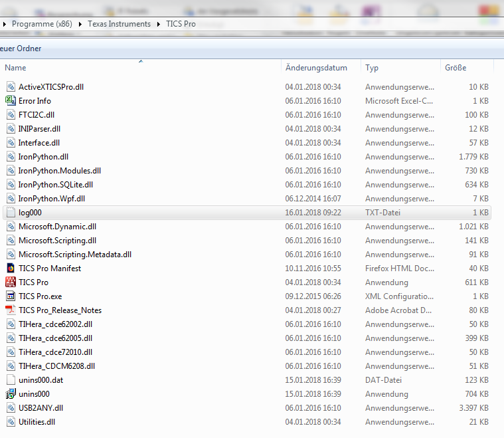Image resolution: width=504 pixels, height=438 pixels.
Task: Select the file name TICS Pro_Release_Notes
Action: click(60, 310)
